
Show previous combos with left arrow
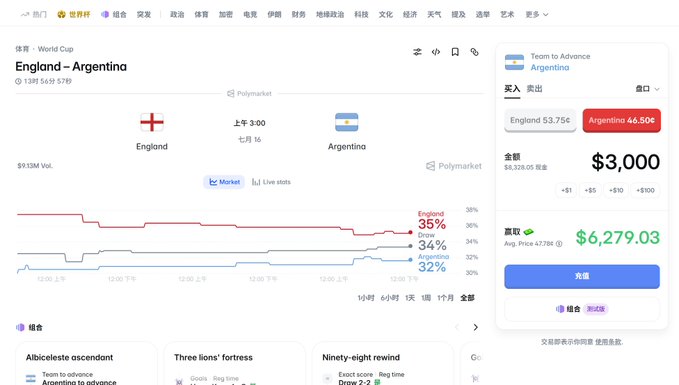click(456, 327)
